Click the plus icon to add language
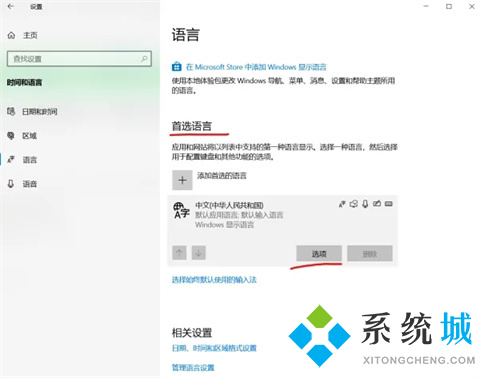480x378 pixels. [x=182, y=180]
